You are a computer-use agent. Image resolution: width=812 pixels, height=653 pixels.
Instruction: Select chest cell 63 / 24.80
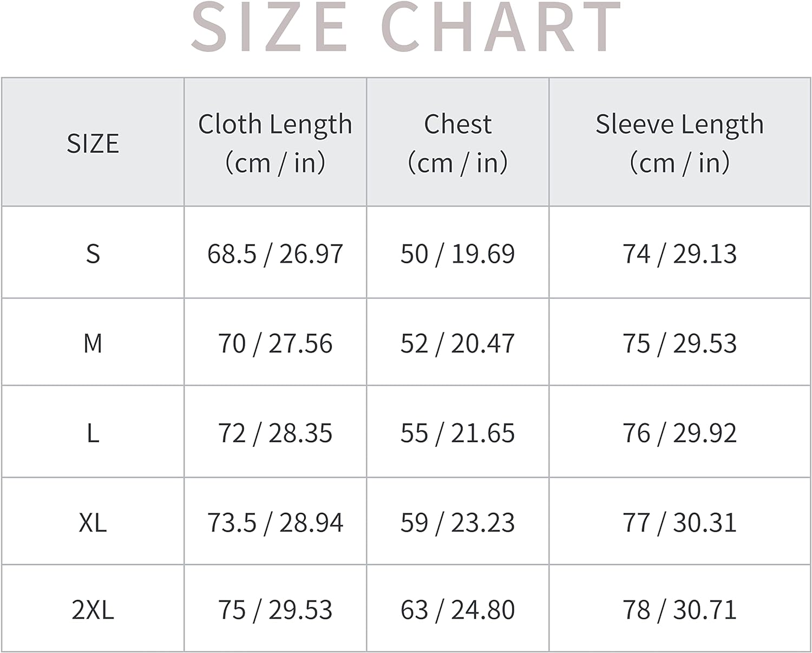click(x=457, y=610)
